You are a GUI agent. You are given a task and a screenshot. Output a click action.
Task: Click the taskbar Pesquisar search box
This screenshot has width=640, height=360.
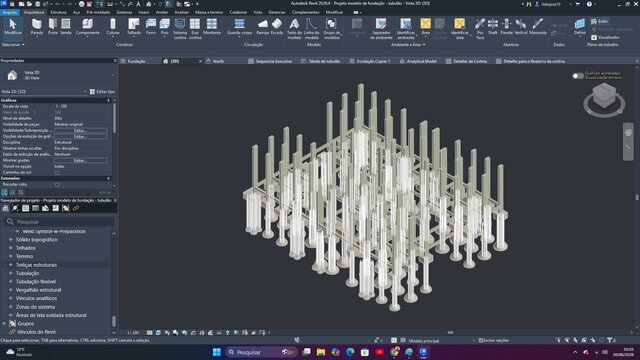[261, 352]
